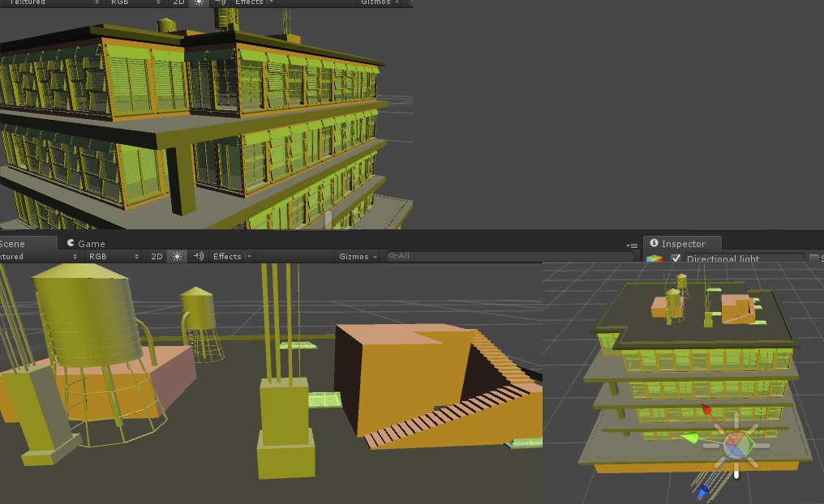Image resolution: width=824 pixels, height=504 pixels.
Task: Toggle audio speaker icon in top scene toolbar
Action: point(220,2)
